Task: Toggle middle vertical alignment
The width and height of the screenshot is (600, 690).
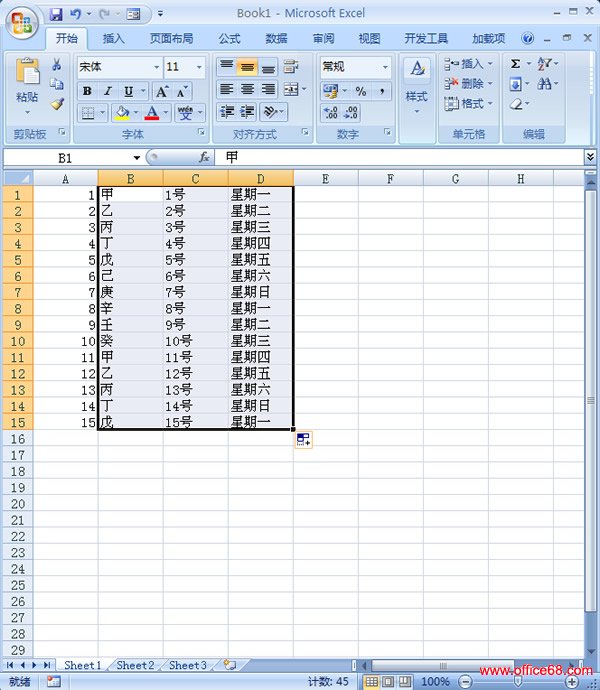Action: coord(247,67)
